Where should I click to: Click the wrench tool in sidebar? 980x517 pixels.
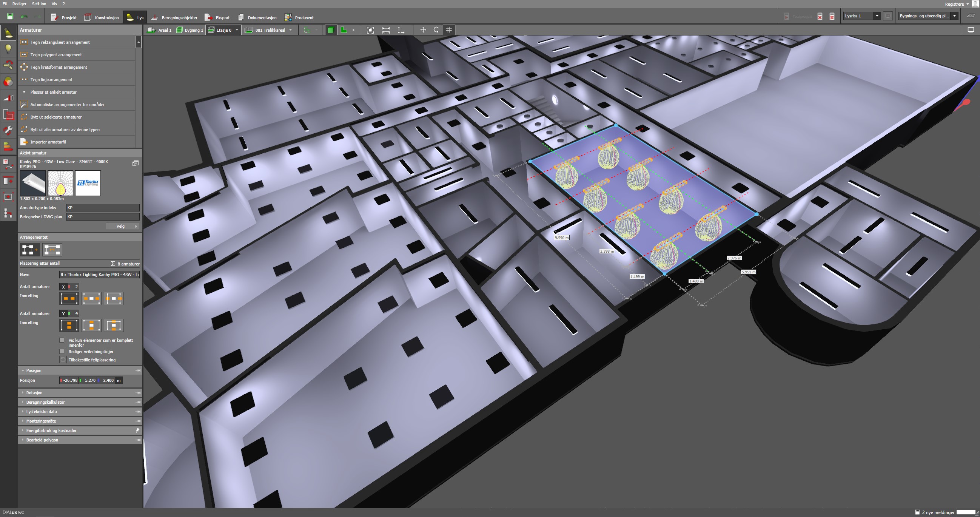click(x=8, y=130)
